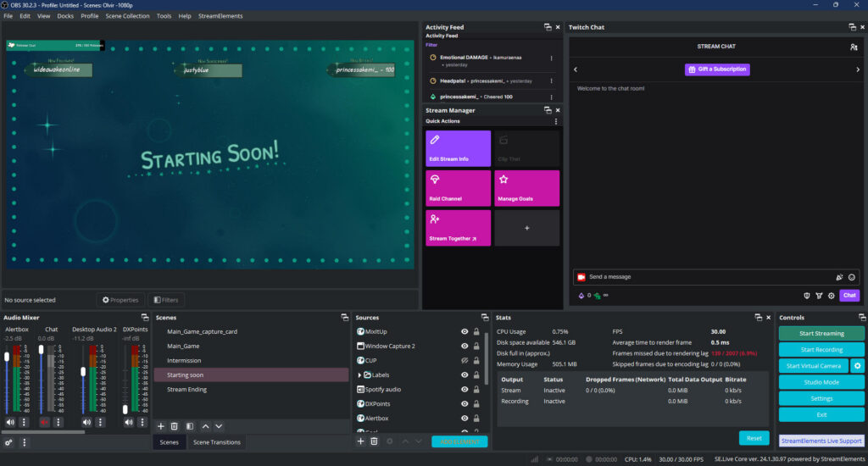This screenshot has height=466, width=868.
Task: Open the Scene Collection menu
Action: pos(127,16)
